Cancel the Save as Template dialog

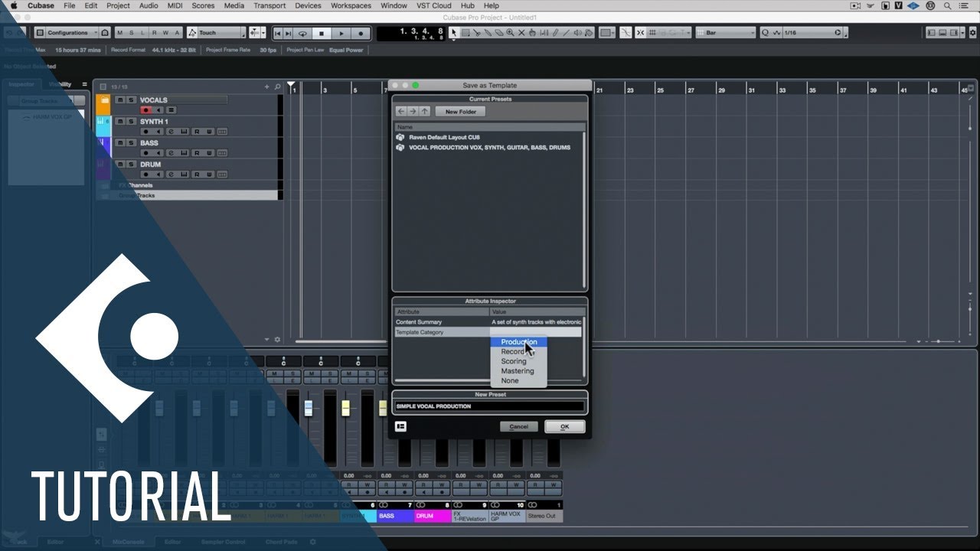pyautogui.click(x=519, y=426)
